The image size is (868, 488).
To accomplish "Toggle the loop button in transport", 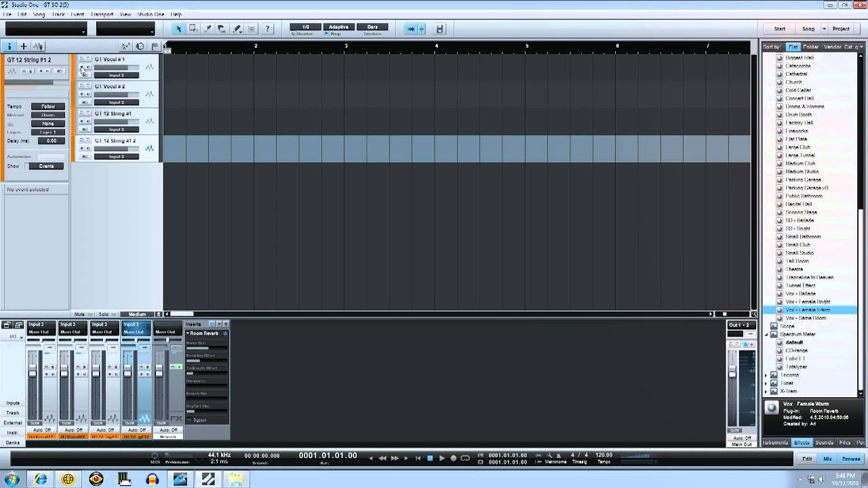I will point(465,458).
